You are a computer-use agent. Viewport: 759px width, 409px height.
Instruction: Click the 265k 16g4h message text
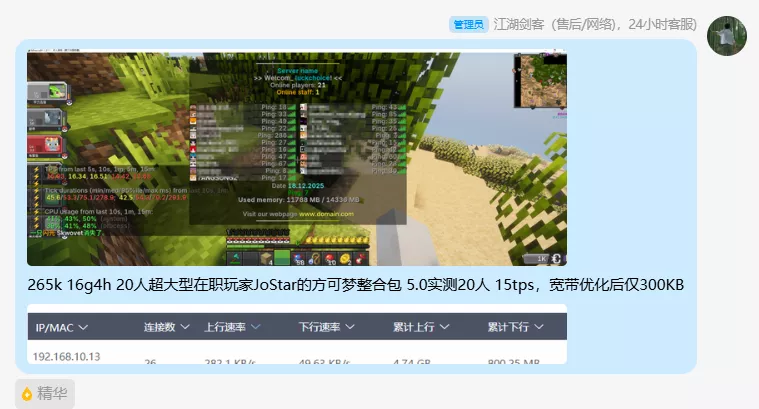point(355,285)
